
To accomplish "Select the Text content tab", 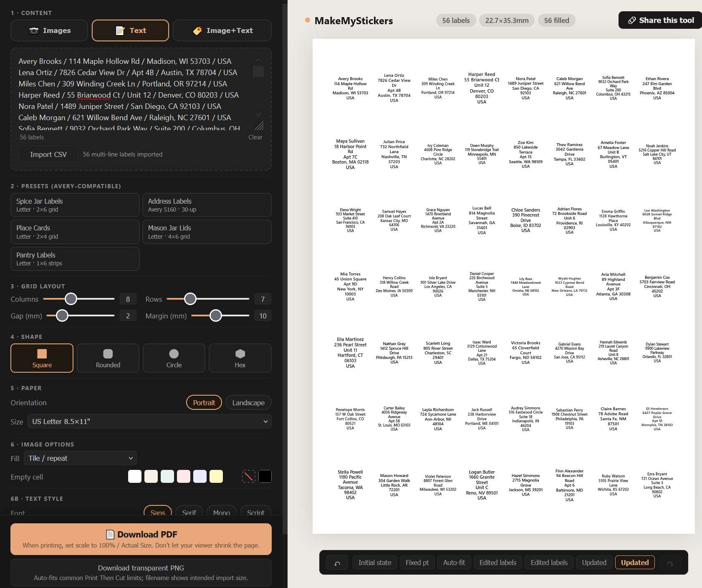I will click(130, 30).
